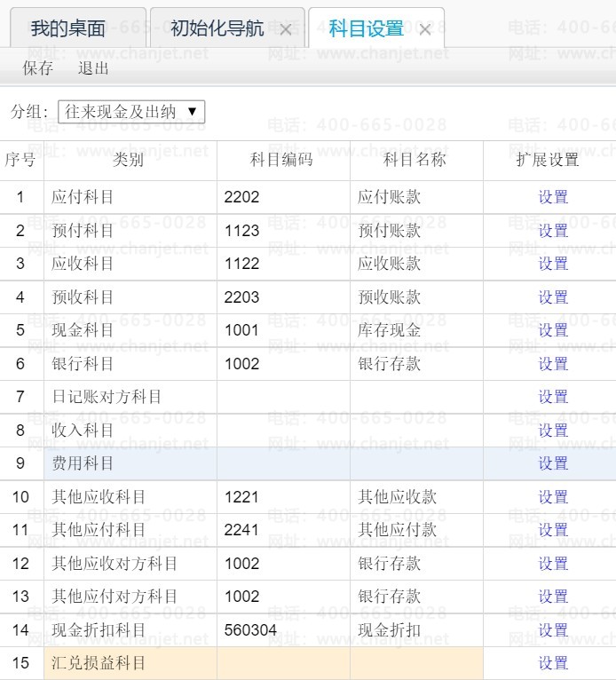Close the 初始化导航 tab
The image size is (616, 680).
285,30
